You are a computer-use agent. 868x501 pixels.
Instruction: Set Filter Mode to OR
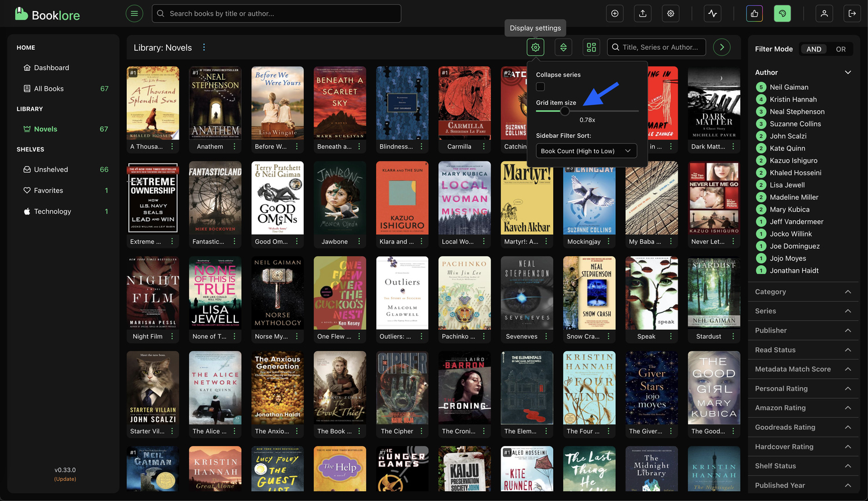pyautogui.click(x=840, y=49)
